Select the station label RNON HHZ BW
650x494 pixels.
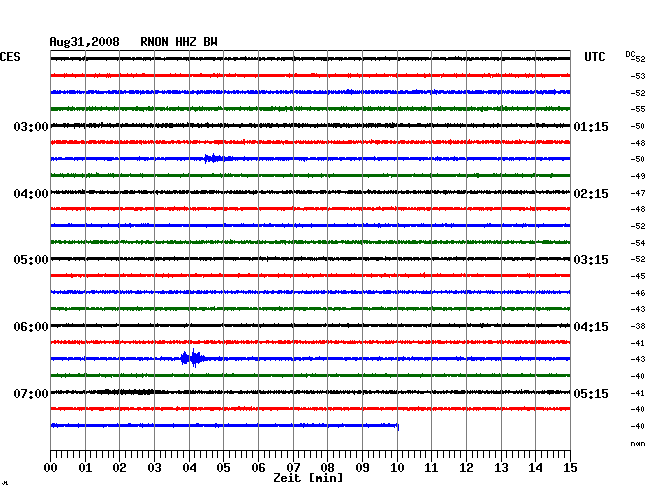(x=179, y=42)
